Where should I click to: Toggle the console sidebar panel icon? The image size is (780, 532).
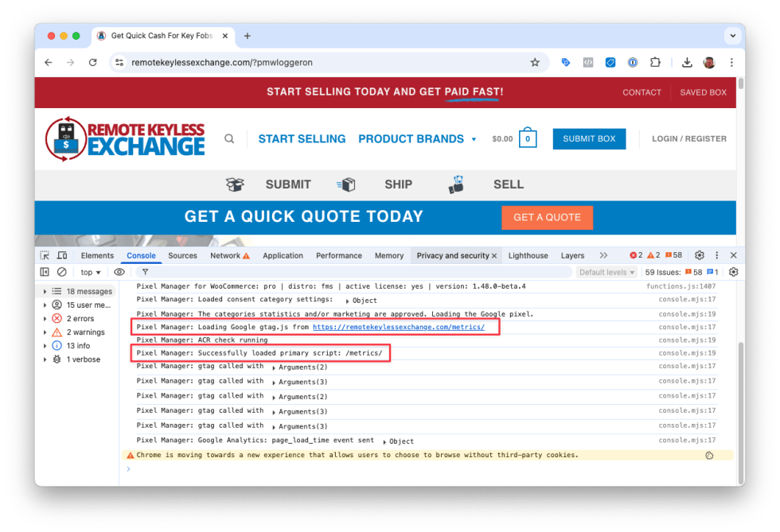click(45, 272)
